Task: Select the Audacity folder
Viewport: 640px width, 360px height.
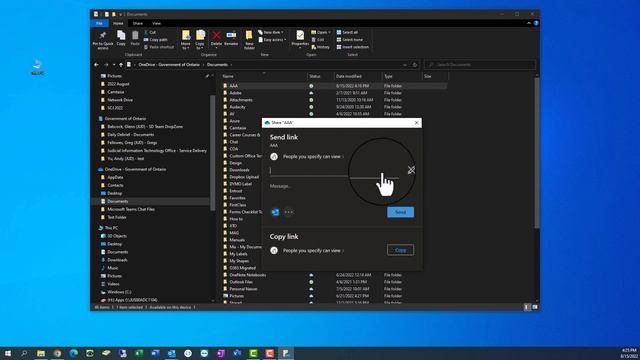Action: 237,107
